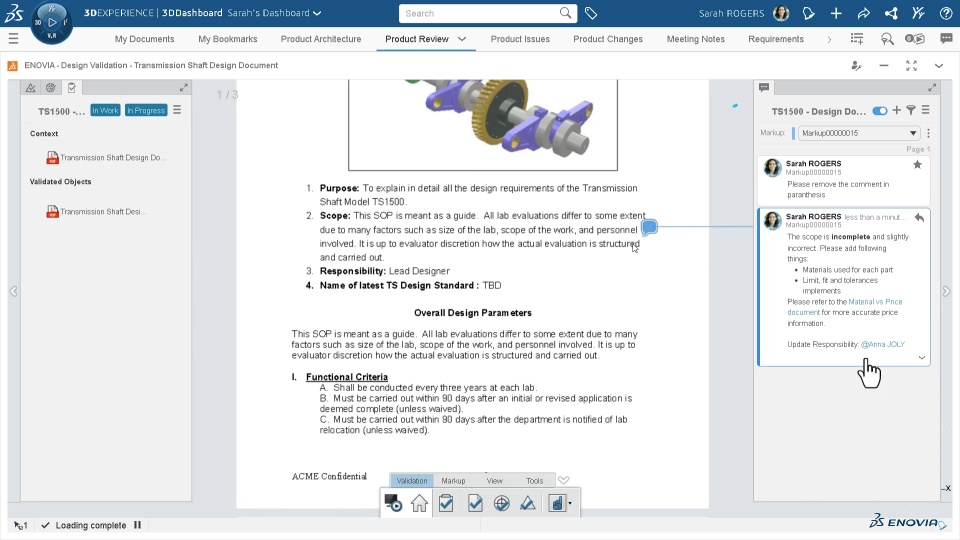Open the help question mark icon
Viewport: 960px width, 540px height.
click(946, 13)
